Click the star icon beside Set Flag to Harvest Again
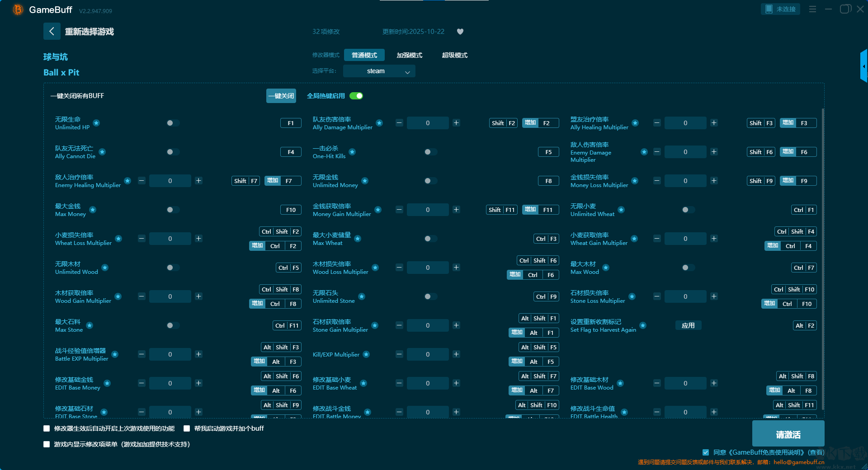This screenshot has width=868, height=470. click(x=643, y=325)
